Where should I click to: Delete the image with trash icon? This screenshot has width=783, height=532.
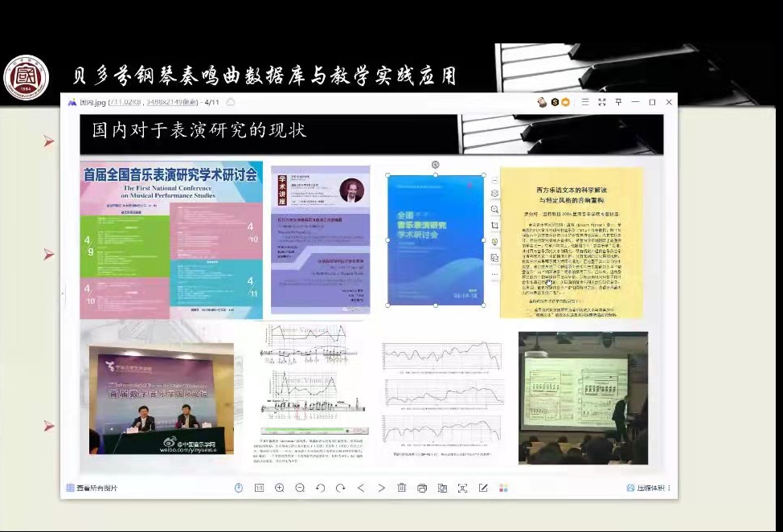[x=402, y=488]
